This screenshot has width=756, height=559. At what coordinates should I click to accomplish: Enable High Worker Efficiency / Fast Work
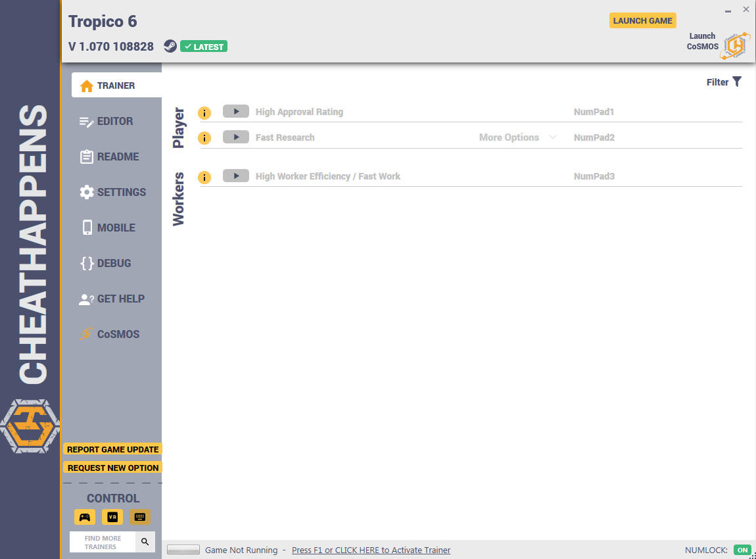coord(236,176)
